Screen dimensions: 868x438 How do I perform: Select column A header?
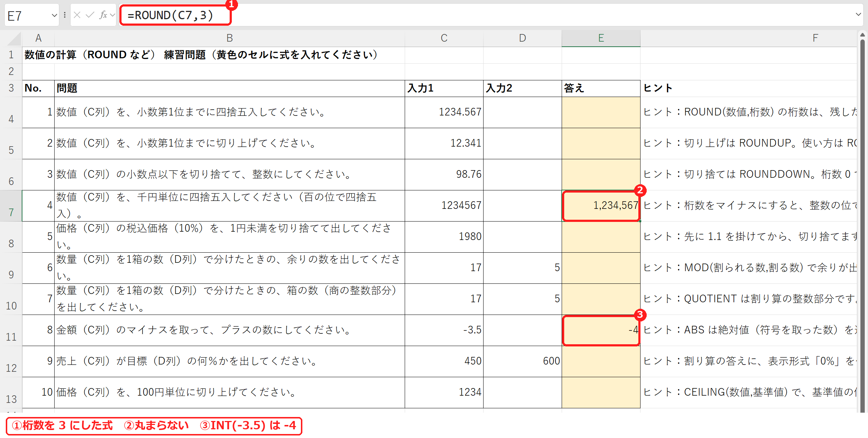click(x=38, y=38)
